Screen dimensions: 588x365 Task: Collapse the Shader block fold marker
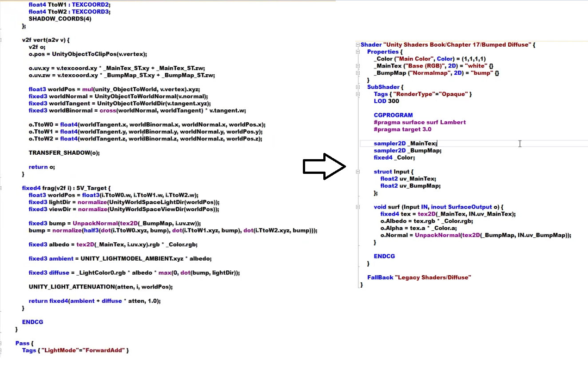[358, 45]
